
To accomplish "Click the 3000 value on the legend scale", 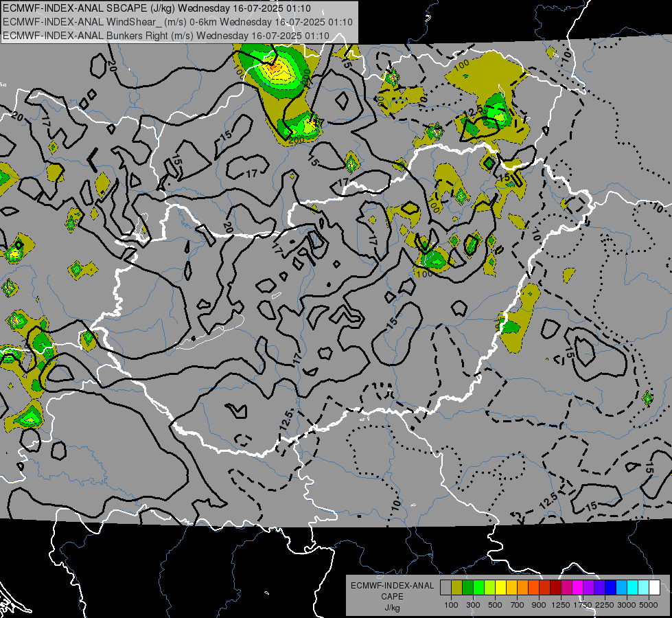I will 627,605.
